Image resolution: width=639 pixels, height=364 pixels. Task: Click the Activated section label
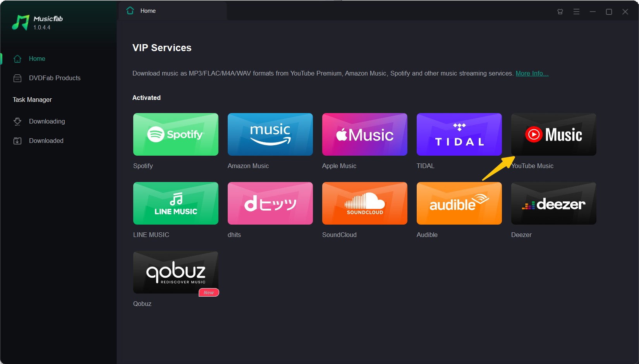click(x=146, y=98)
